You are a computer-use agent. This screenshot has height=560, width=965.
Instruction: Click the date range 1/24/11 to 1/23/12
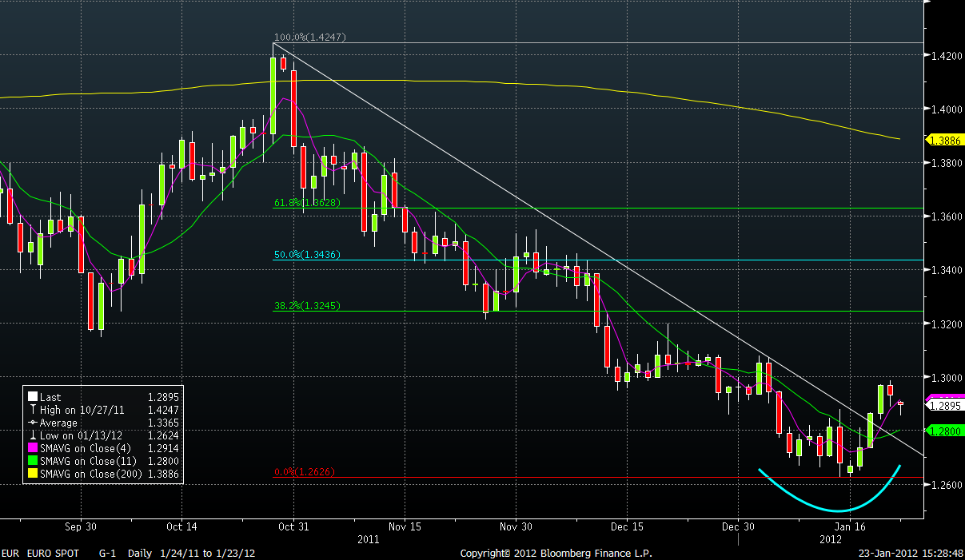209,553
